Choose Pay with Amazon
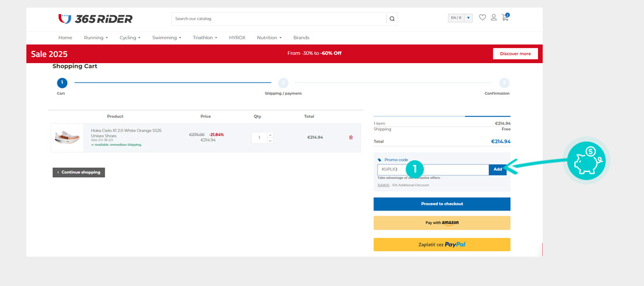 (441, 223)
